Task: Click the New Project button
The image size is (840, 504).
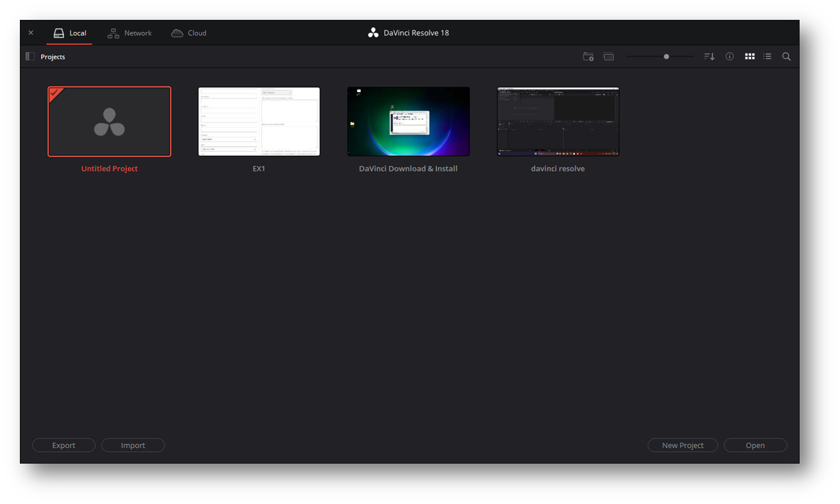Action: point(682,445)
